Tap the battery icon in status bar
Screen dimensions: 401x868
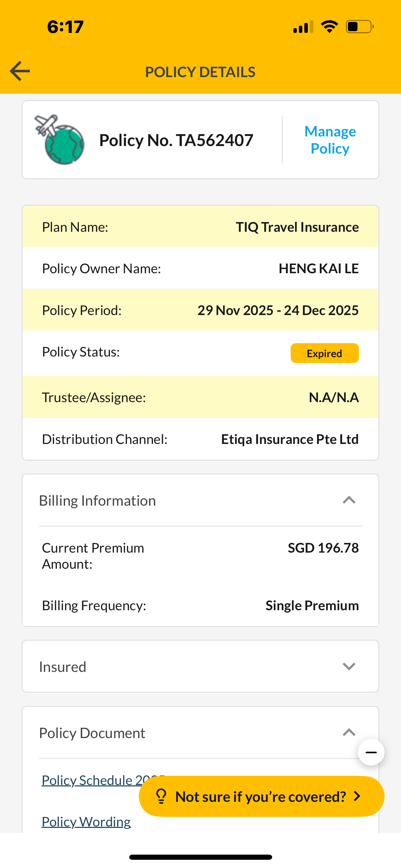[x=359, y=27]
